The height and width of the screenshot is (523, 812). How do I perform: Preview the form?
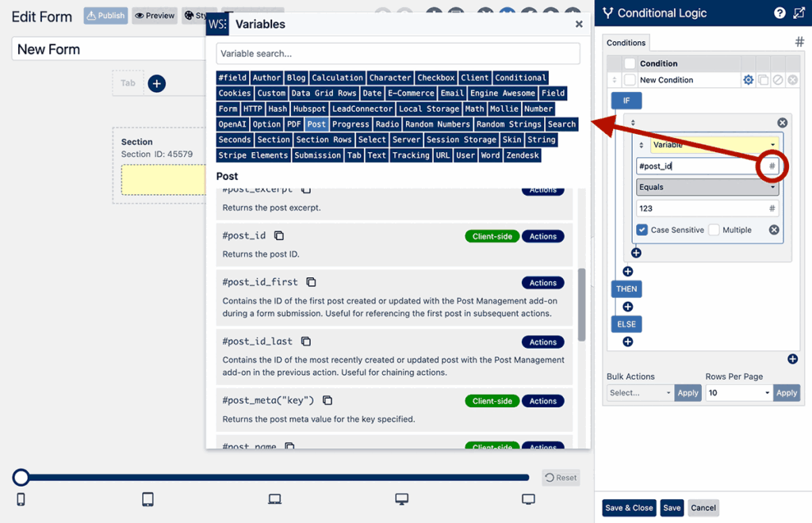tap(155, 16)
